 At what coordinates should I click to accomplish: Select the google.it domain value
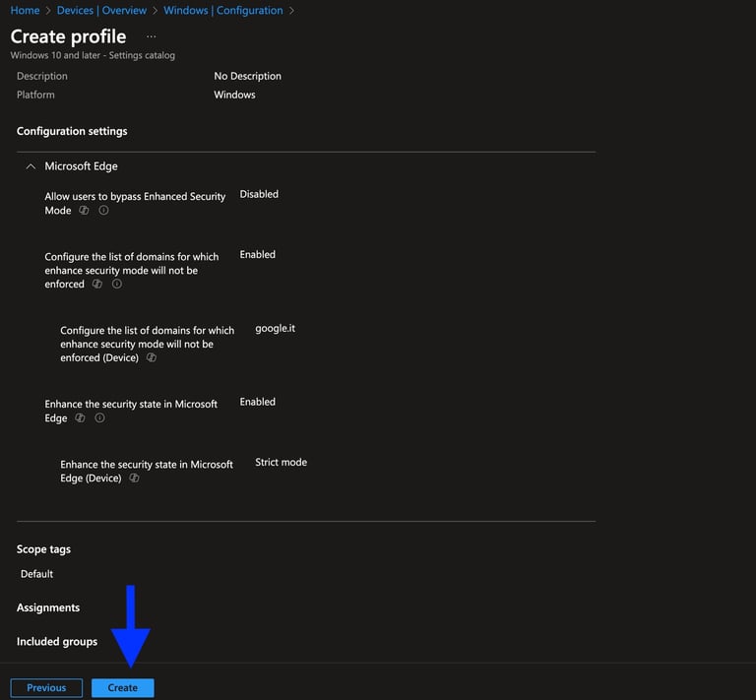[276, 328]
